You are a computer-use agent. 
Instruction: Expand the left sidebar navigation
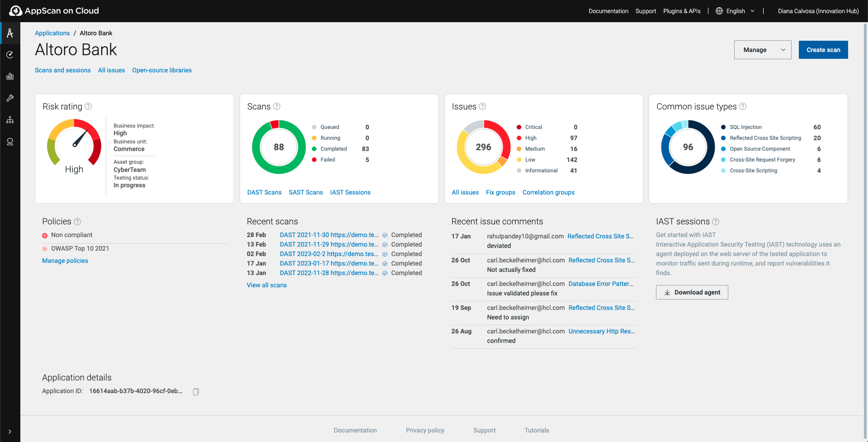[10, 432]
